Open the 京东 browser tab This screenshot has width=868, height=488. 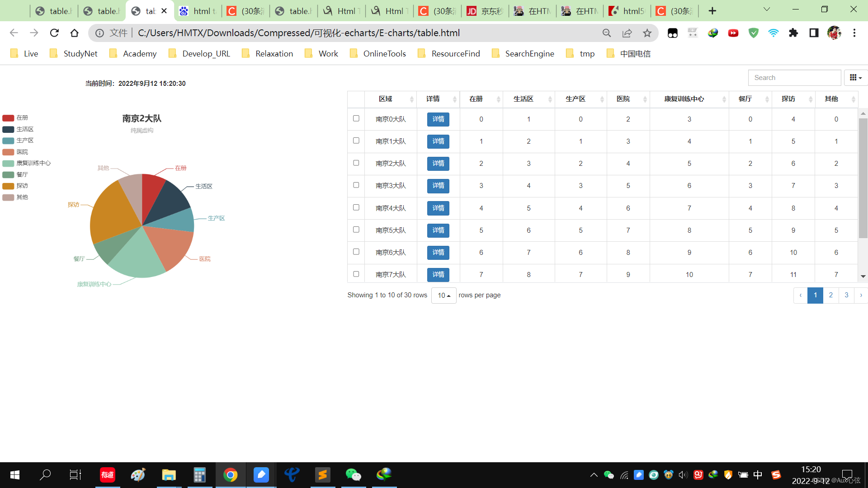coord(485,11)
